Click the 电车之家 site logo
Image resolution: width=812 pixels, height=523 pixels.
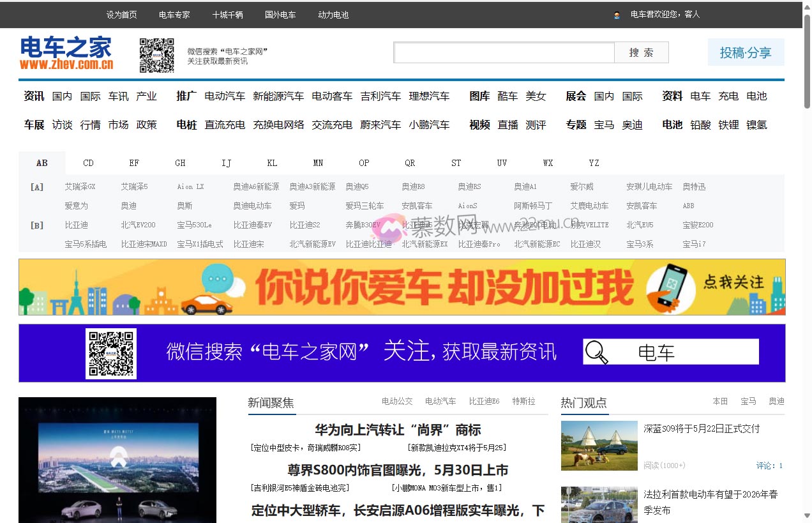pyautogui.click(x=66, y=53)
